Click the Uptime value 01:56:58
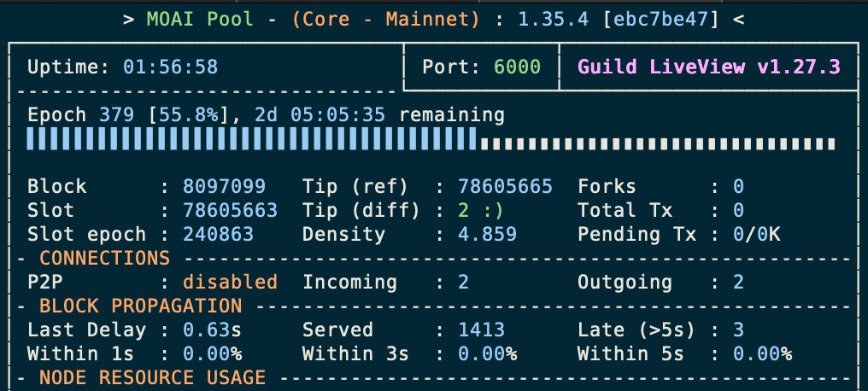Viewport: 868px width, 391px height. click(x=171, y=67)
